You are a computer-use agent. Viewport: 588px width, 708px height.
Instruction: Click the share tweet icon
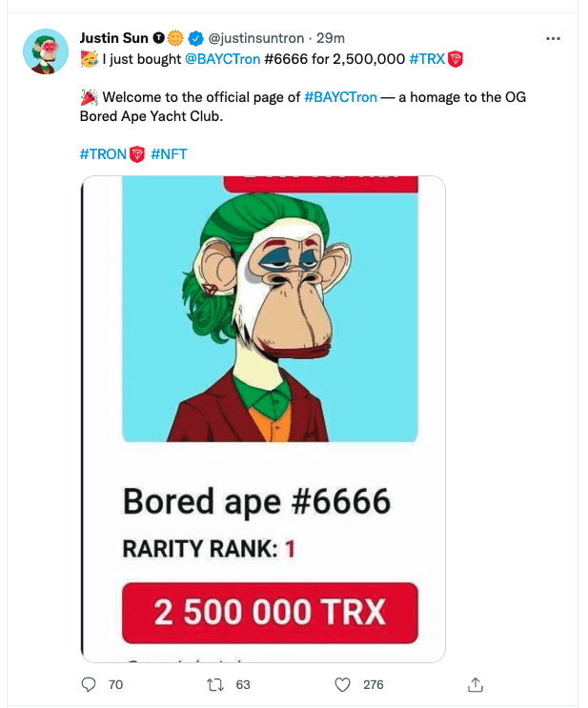(x=476, y=684)
